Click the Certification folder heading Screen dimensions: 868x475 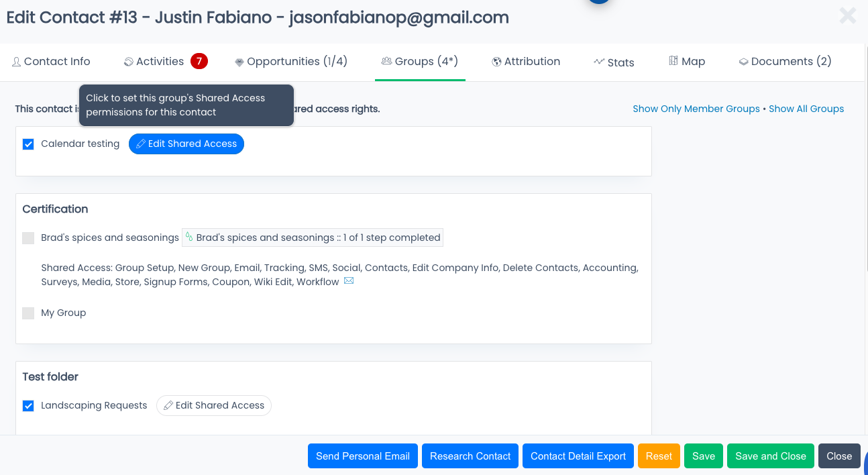pyautogui.click(x=55, y=209)
